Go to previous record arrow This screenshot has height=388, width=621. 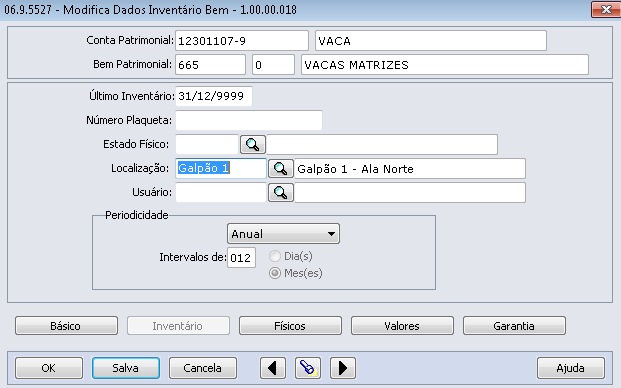(273, 368)
